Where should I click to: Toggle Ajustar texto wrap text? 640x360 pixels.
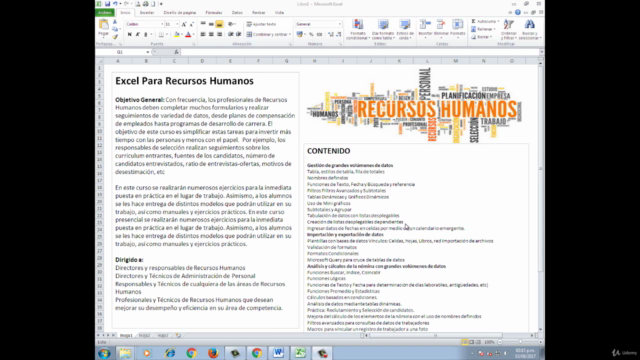coord(262,24)
